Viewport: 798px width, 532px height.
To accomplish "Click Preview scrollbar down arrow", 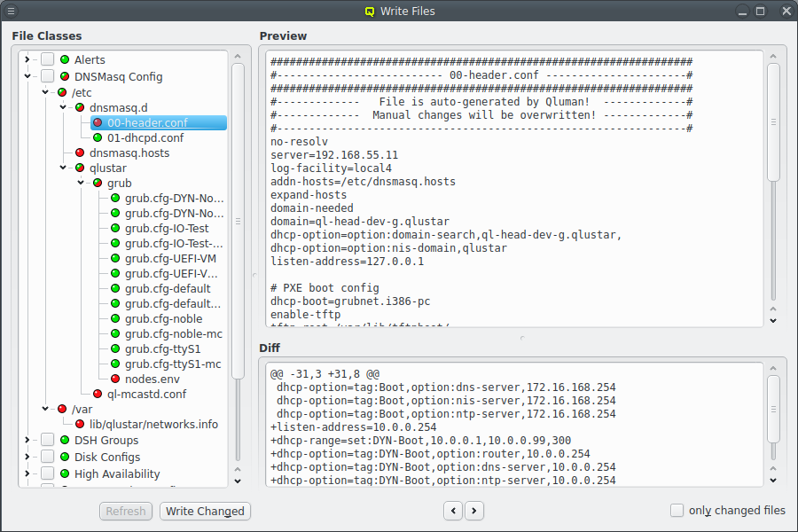I will (x=773, y=321).
